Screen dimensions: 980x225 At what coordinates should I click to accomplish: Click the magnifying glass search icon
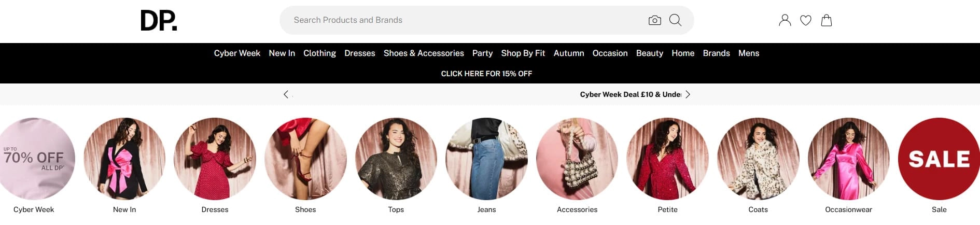coord(675,20)
